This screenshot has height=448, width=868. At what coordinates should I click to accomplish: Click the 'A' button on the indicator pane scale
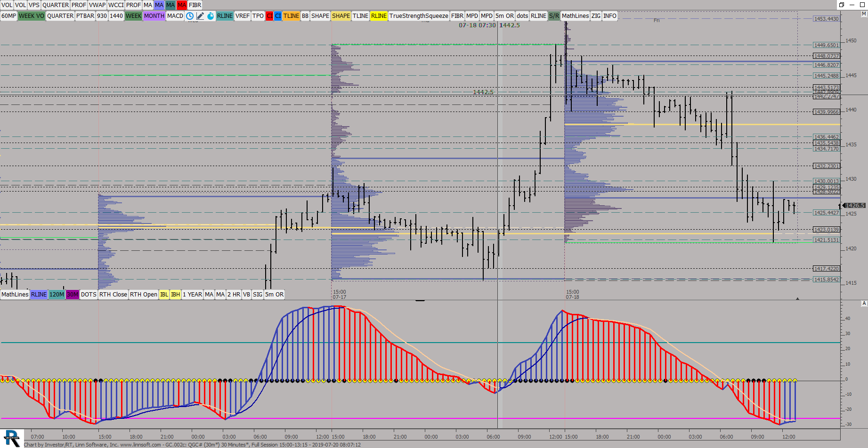[x=864, y=304]
